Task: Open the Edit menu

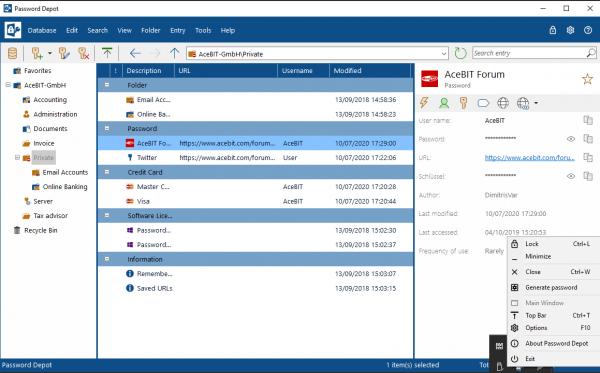Action: [x=72, y=30]
